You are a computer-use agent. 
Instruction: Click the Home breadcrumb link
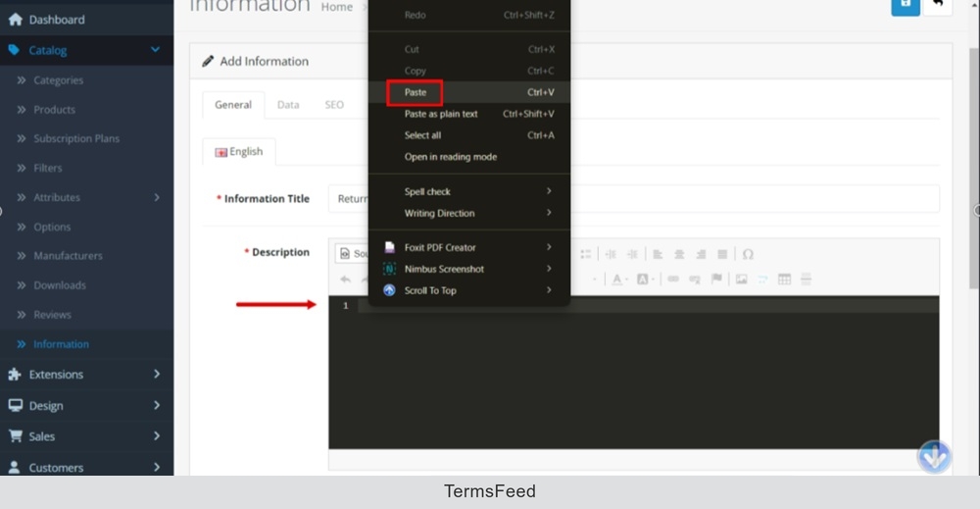pos(337,7)
